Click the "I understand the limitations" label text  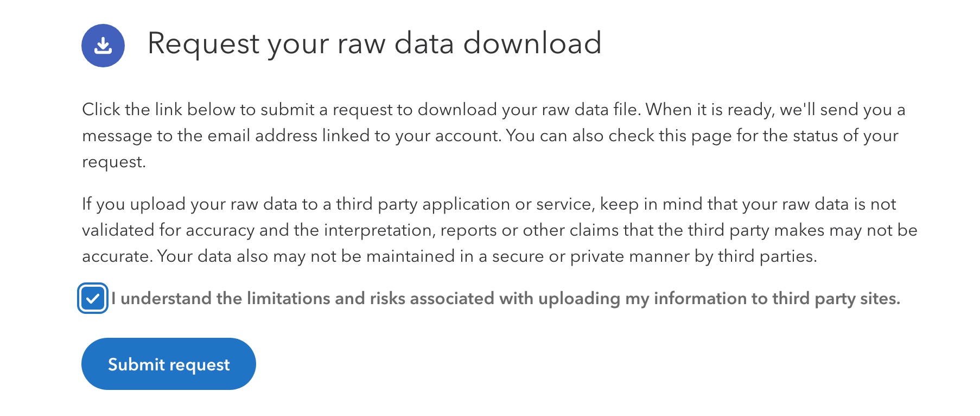tap(505, 298)
